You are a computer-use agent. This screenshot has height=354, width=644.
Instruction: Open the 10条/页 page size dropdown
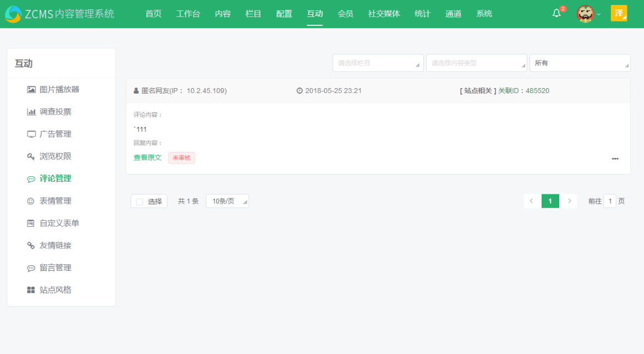tap(227, 200)
